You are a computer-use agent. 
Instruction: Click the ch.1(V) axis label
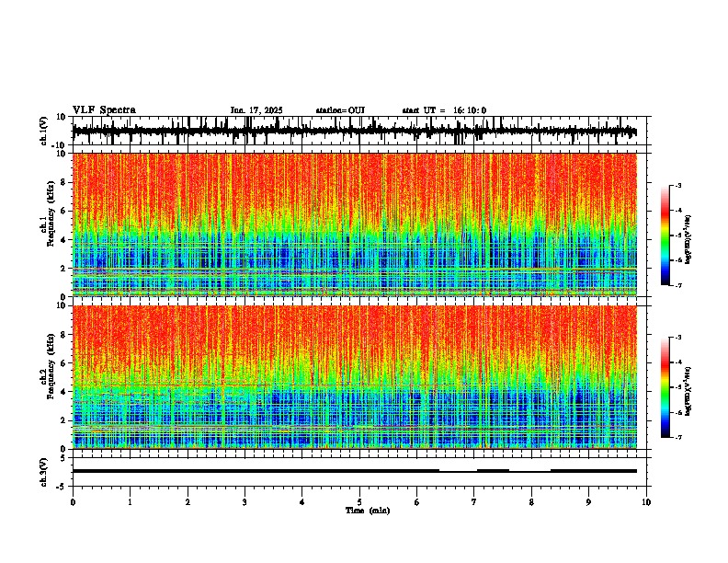coord(44,131)
